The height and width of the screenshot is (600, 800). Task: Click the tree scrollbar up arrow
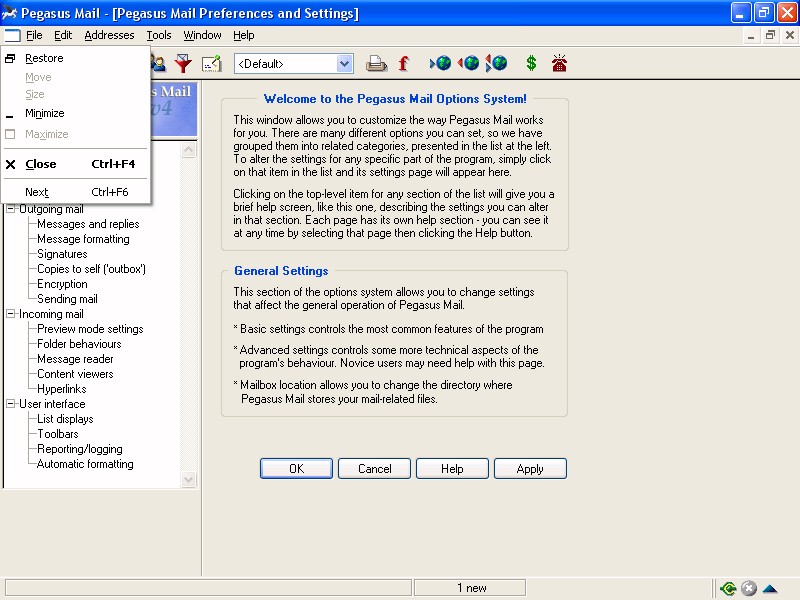pyautogui.click(x=189, y=149)
